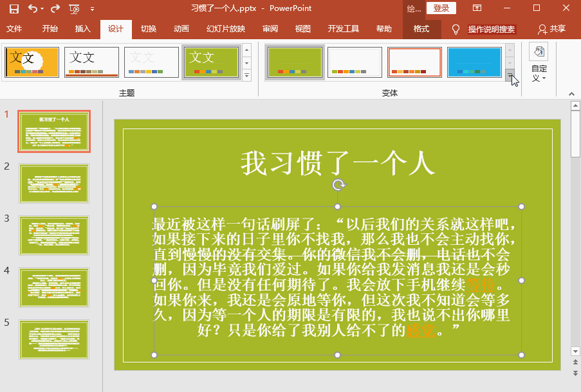The image size is (581, 392).
Task: Switch to the 插入 tab
Action: pos(82,29)
